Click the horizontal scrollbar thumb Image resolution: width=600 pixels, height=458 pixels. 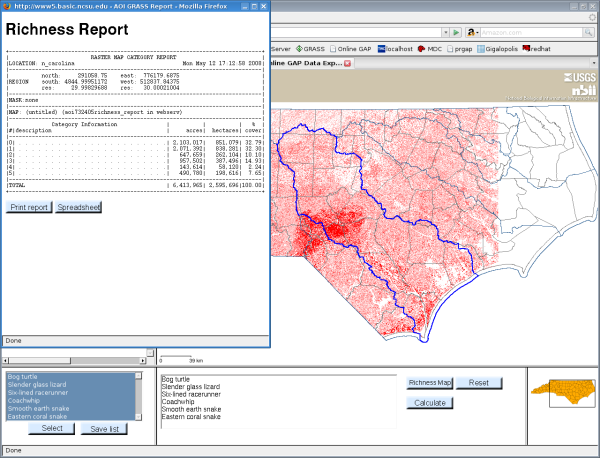click(40, 360)
